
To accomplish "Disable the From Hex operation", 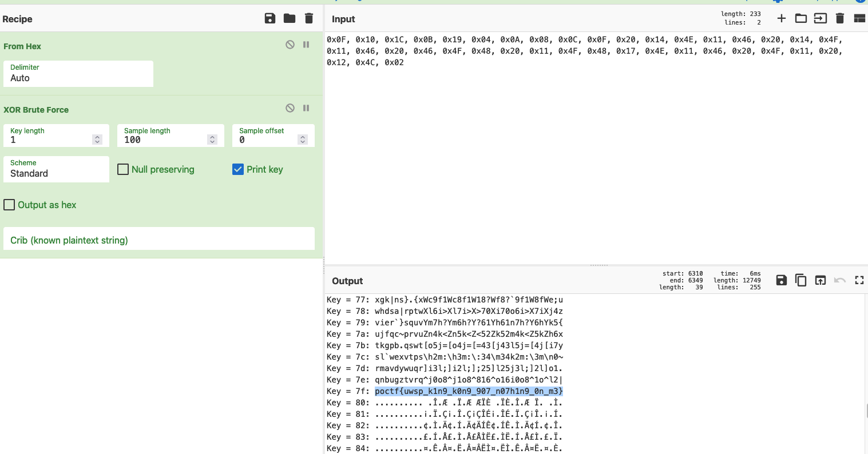I will coord(290,44).
